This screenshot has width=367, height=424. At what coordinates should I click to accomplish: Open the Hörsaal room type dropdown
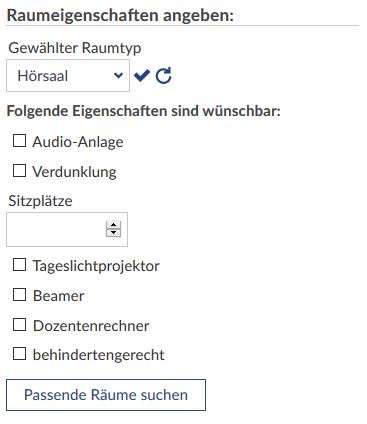pyautogui.click(x=68, y=76)
